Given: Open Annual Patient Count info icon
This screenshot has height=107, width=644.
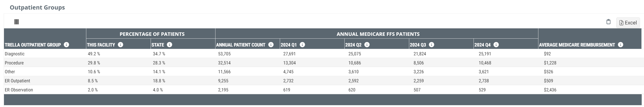Looking at the screenshot, I should (271, 45).
